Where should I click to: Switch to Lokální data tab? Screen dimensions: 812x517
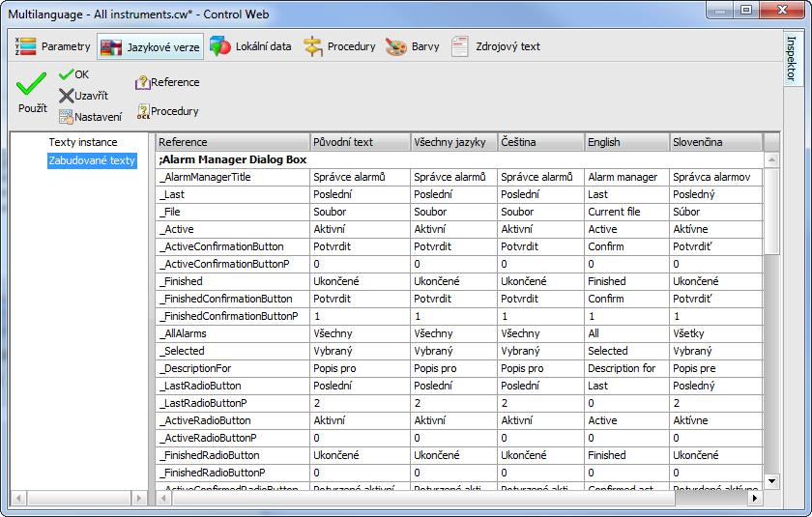point(250,46)
